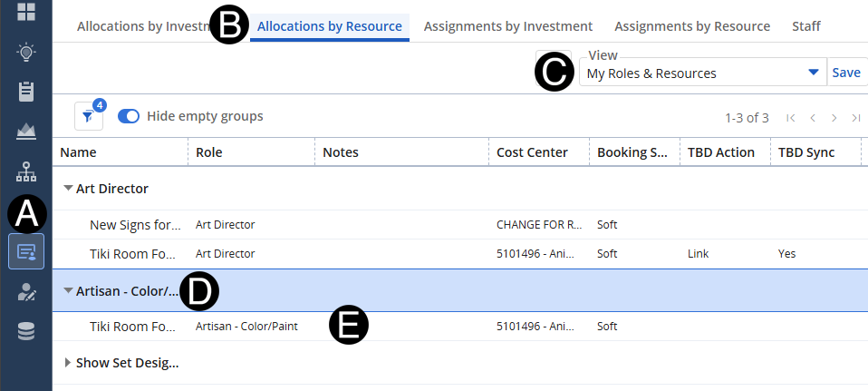Click the lightbulb ideas icon in sidebar

click(x=26, y=52)
